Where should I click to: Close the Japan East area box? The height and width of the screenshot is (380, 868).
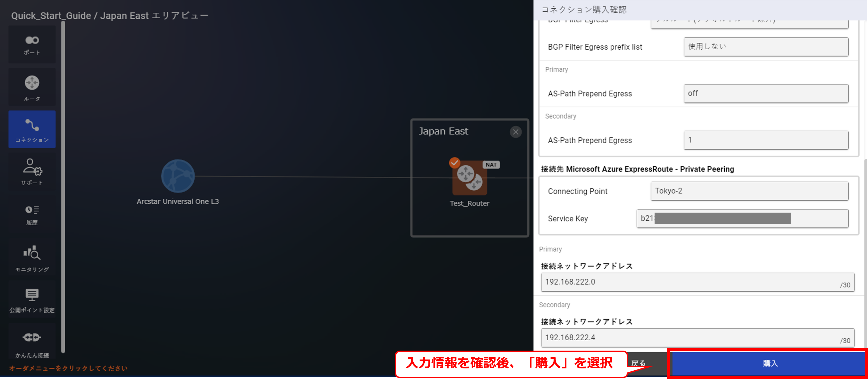coord(515,132)
